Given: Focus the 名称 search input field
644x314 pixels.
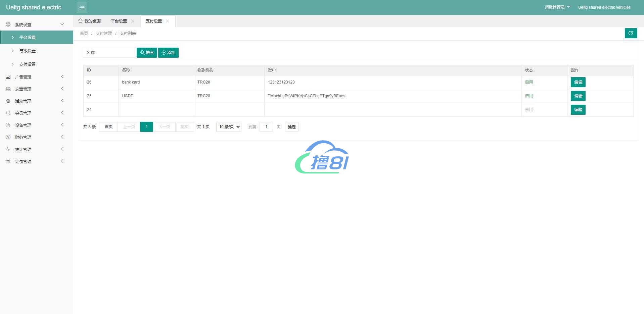Looking at the screenshot, I should point(109,53).
